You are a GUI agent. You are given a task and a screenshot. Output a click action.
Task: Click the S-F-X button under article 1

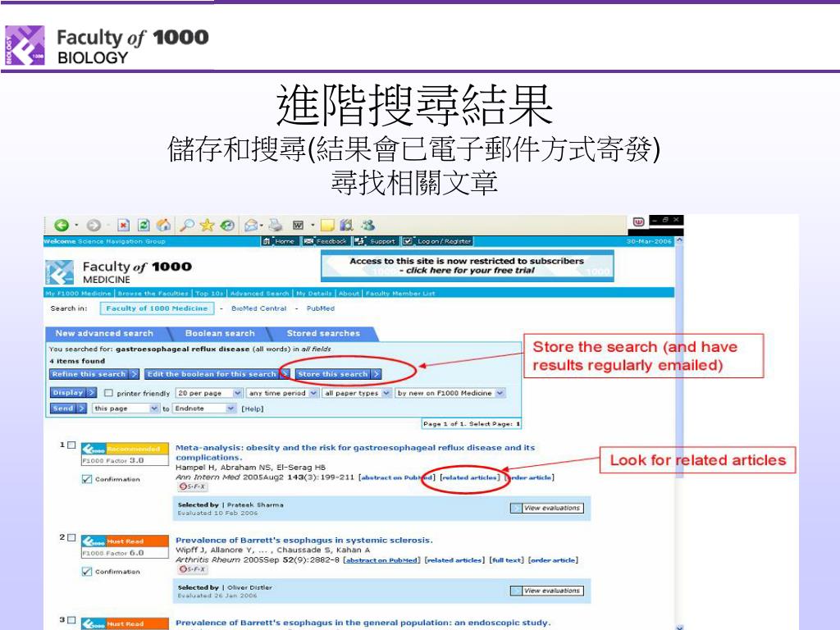click(192, 486)
